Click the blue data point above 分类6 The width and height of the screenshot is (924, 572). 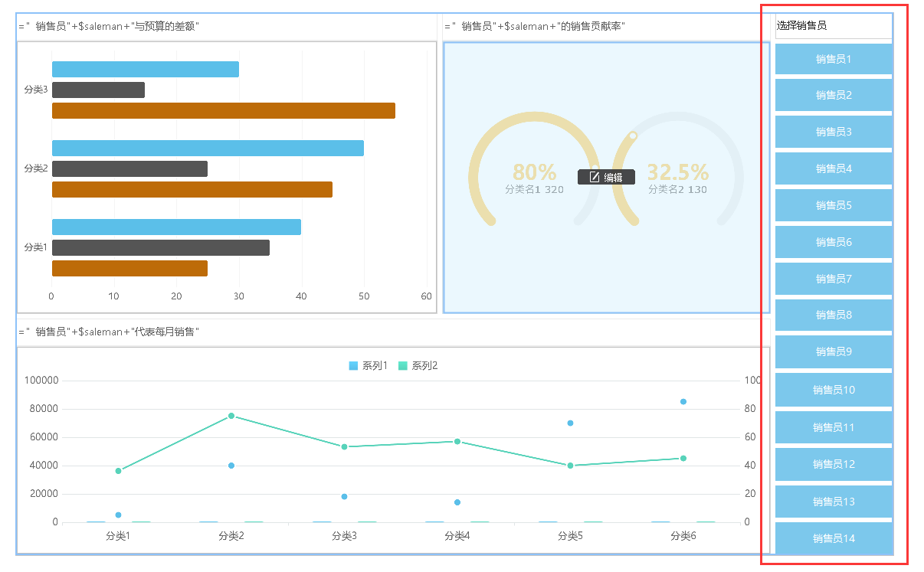(x=683, y=401)
